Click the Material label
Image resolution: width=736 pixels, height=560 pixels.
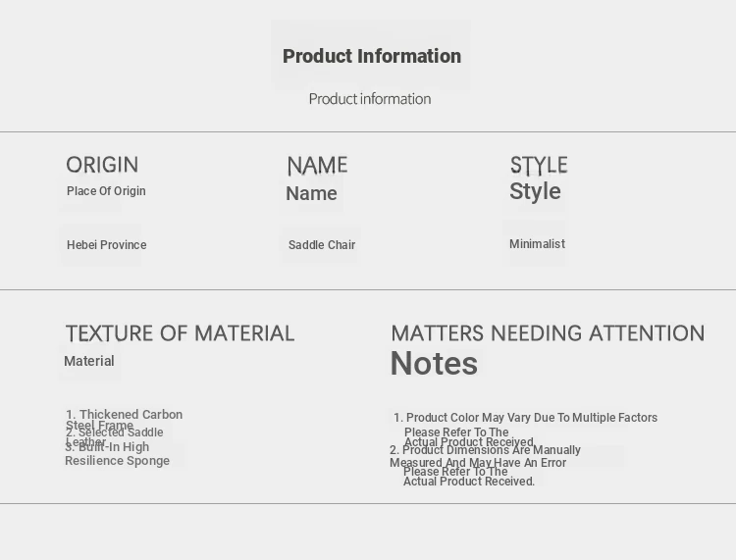click(89, 361)
